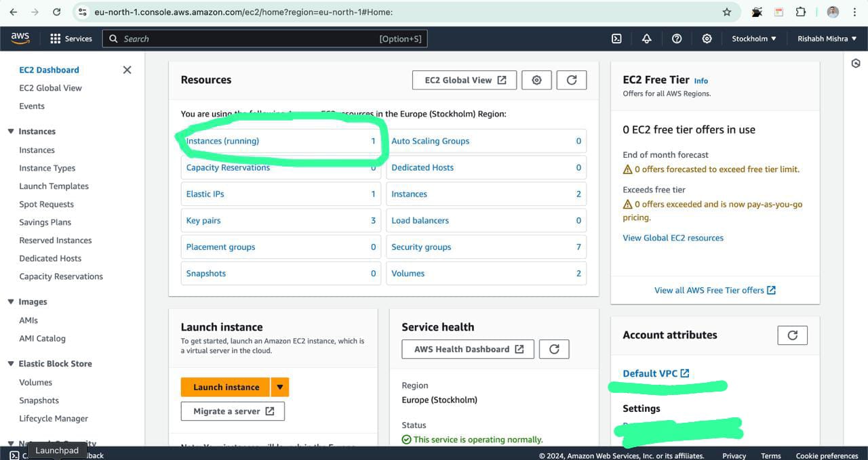Open the Chrome profile avatar
Image resolution: width=868 pixels, height=460 pixels.
(833, 12)
